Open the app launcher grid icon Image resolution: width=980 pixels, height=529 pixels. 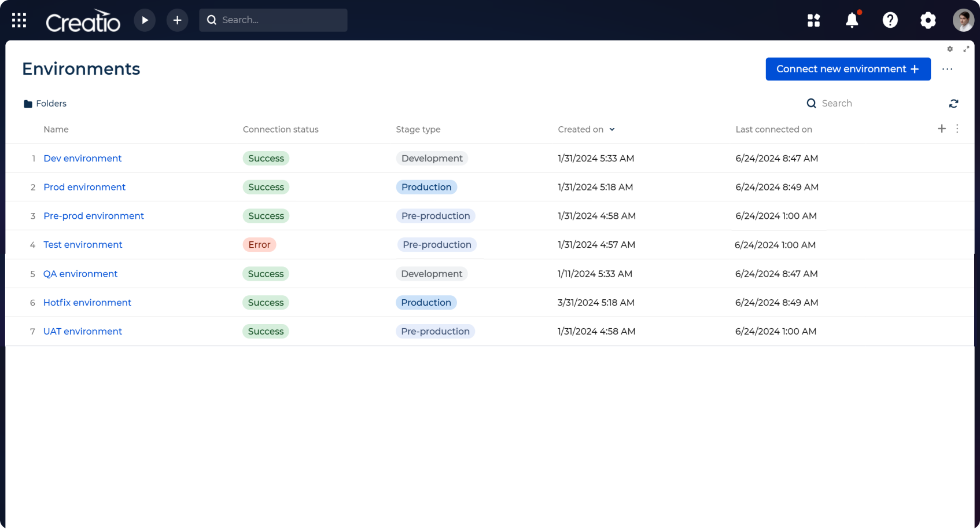click(x=19, y=20)
